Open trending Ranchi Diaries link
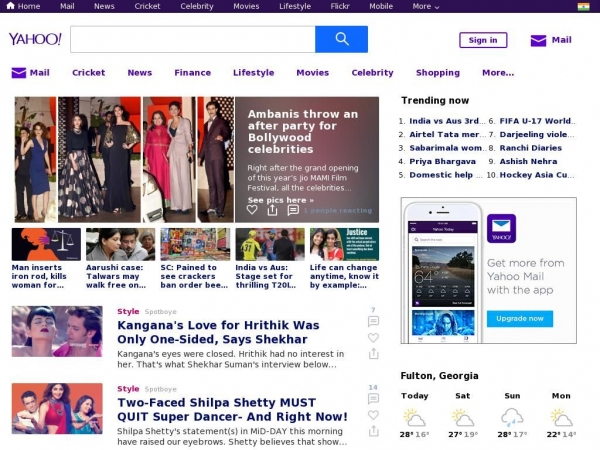The image size is (600, 450). [x=530, y=148]
